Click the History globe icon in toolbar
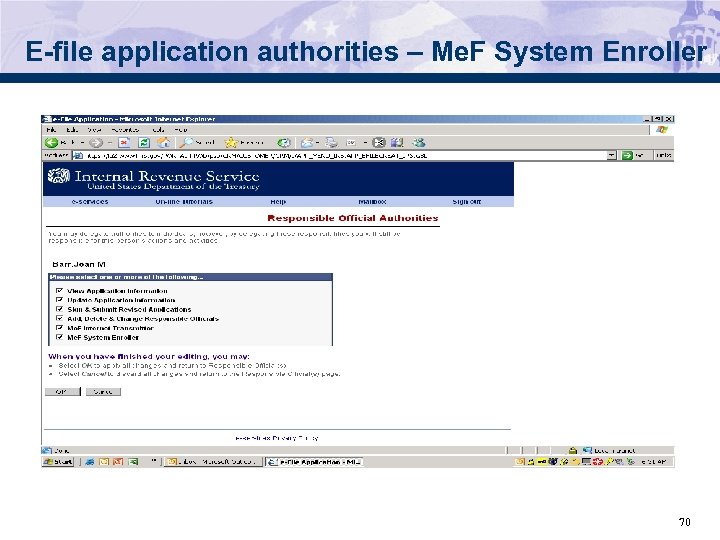Viewport: 720px width, 540px height. pyautogui.click(x=284, y=143)
